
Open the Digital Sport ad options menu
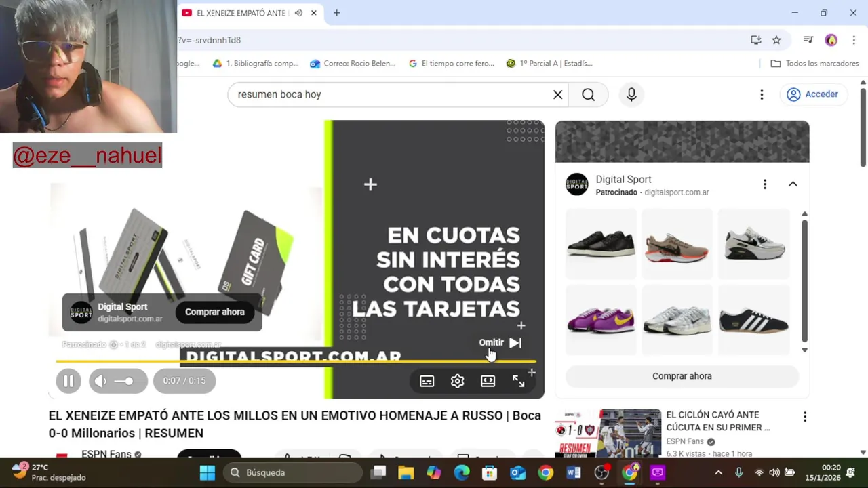click(x=765, y=184)
